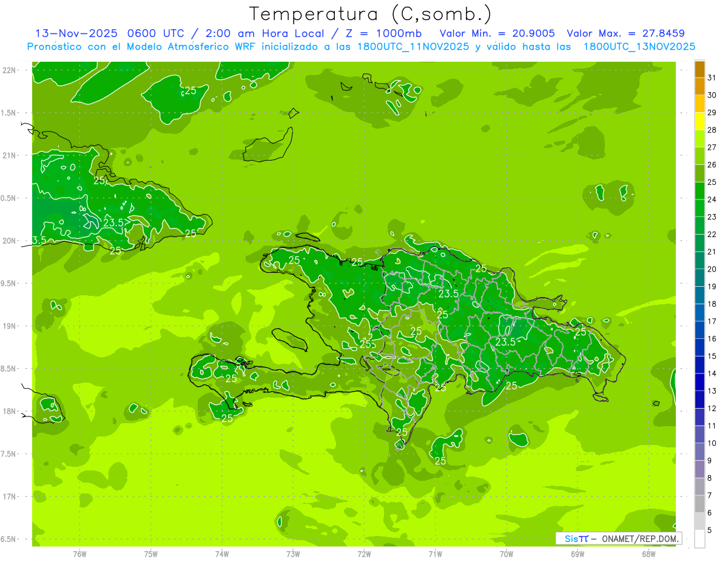The height and width of the screenshot is (562, 728).
Task: Click the gray legend swatch between 6 and 7
Action: 699,504
